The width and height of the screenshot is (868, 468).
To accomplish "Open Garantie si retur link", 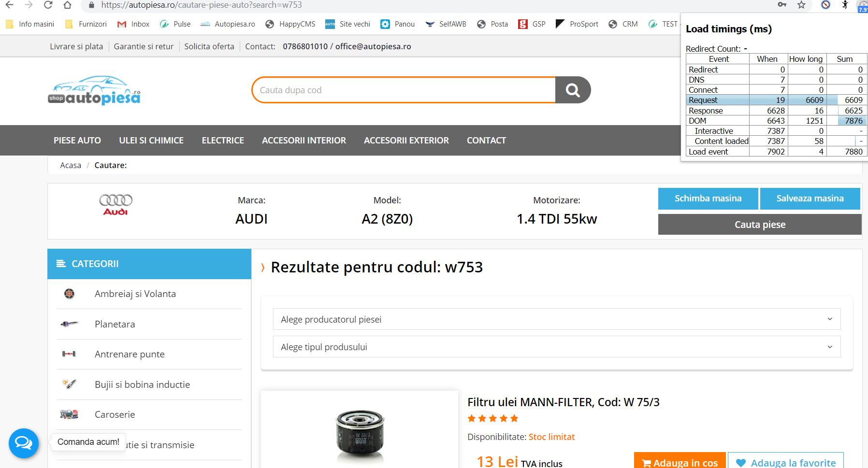I will (x=144, y=46).
